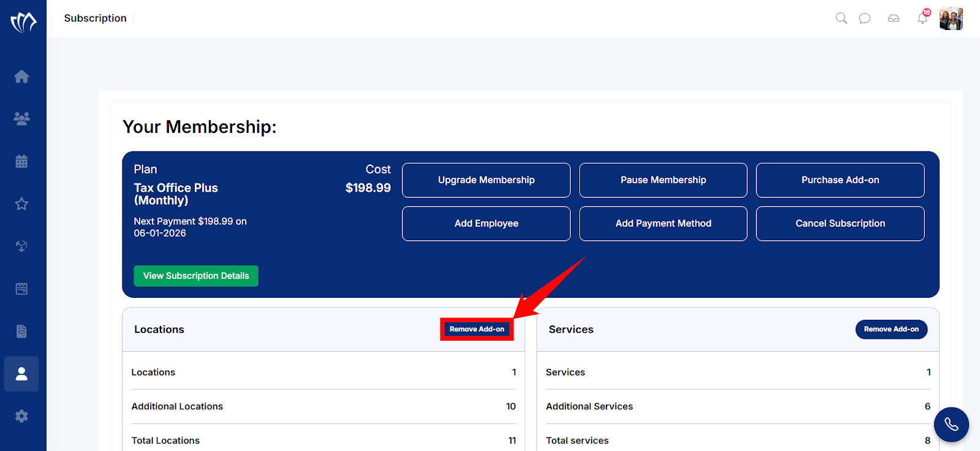Click the 'Your Membership:' heading
The width and height of the screenshot is (980, 451).
pyautogui.click(x=200, y=127)
